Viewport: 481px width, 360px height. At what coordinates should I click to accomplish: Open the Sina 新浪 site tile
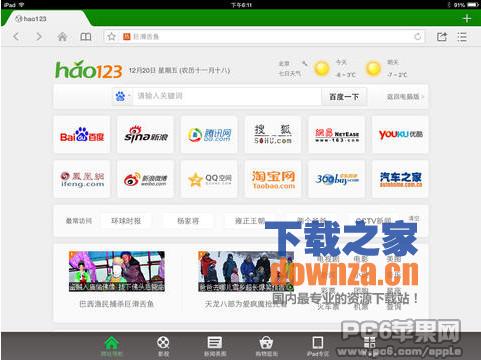pyautogui.click(x=145, y=135)
